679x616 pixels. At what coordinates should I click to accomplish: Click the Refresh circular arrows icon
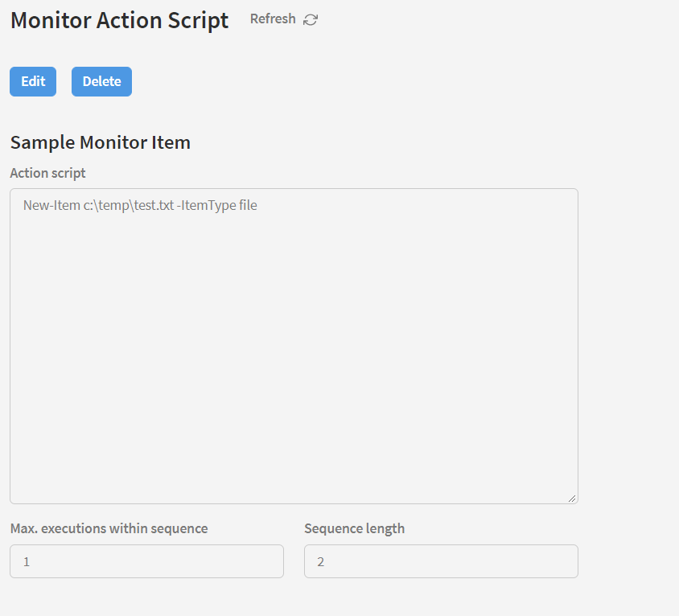click(x=311, y=19)
